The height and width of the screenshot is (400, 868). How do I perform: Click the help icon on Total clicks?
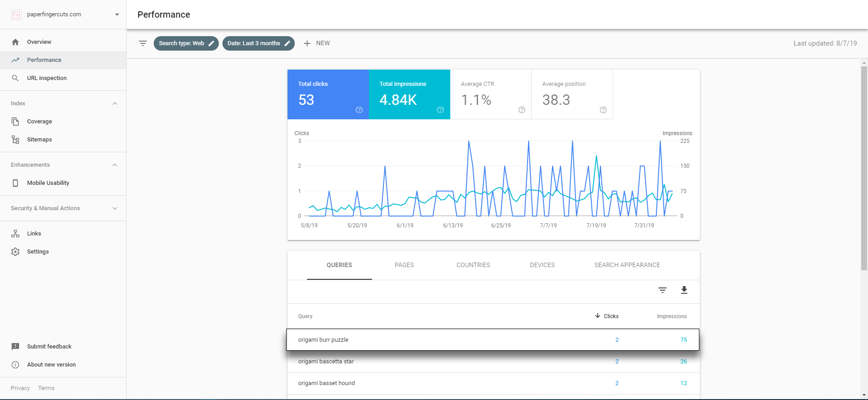tap(359, 110)
